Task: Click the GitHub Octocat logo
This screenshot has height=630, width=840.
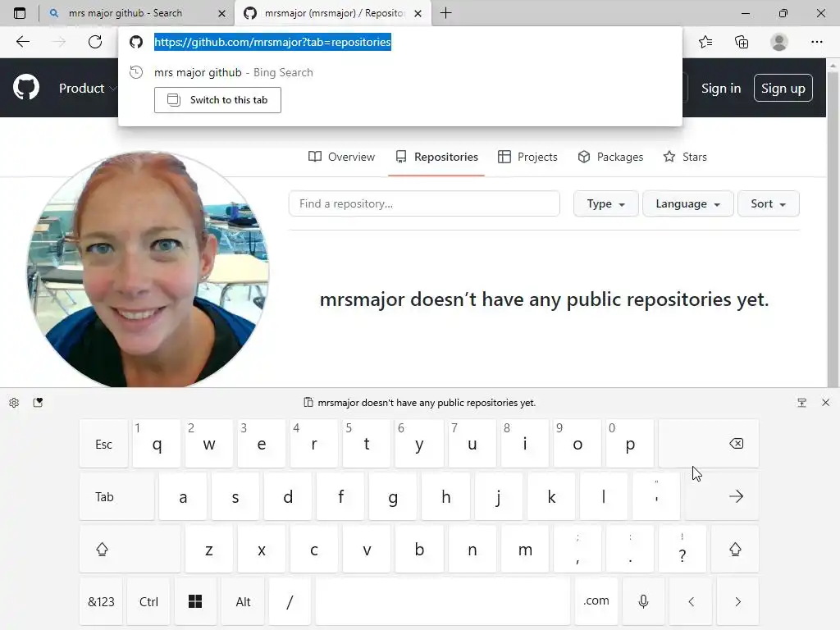Action: click(26, 88)
